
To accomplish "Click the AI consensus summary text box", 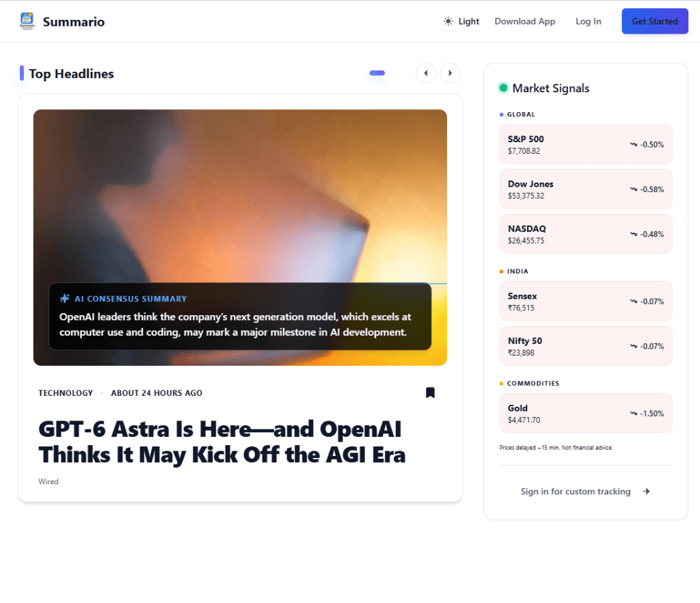I will coord(240,316).
